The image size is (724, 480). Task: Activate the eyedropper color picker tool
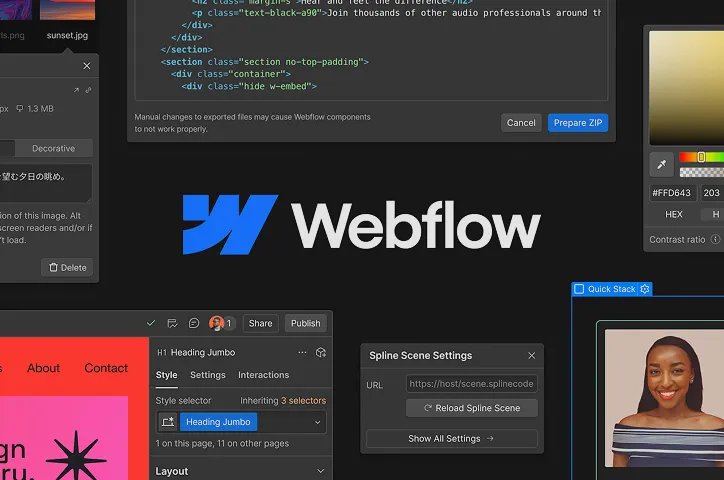click(662, 164)
